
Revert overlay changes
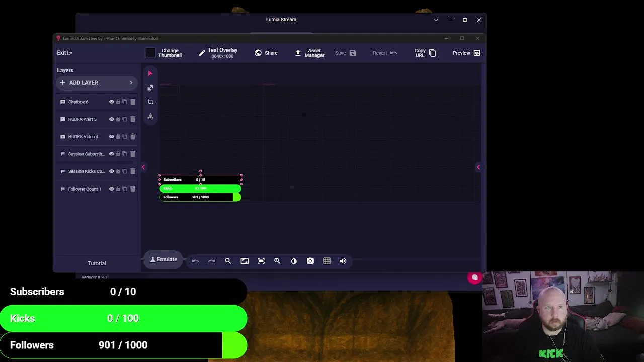coord(385,53)
